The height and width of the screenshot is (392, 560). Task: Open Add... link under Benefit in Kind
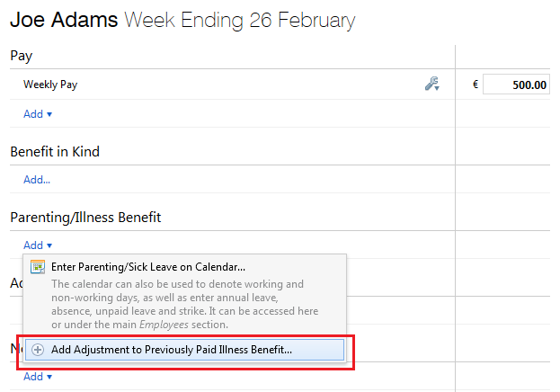pos(37,180)
